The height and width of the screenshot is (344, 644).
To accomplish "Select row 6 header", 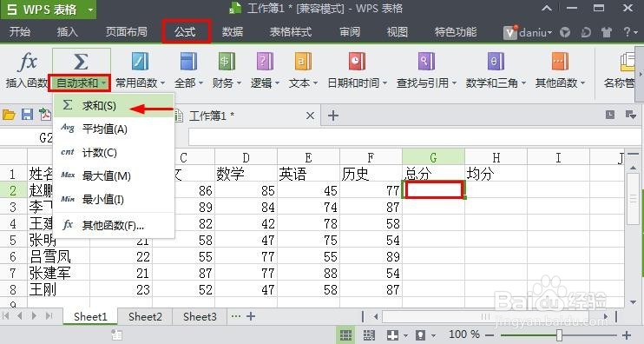I will pyautogui.click(x=13, y=256).
